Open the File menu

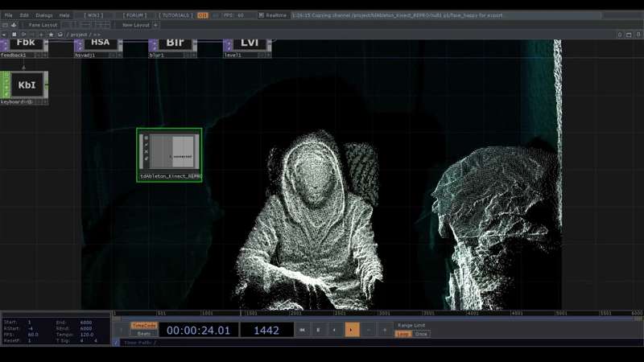coord(9,15)
